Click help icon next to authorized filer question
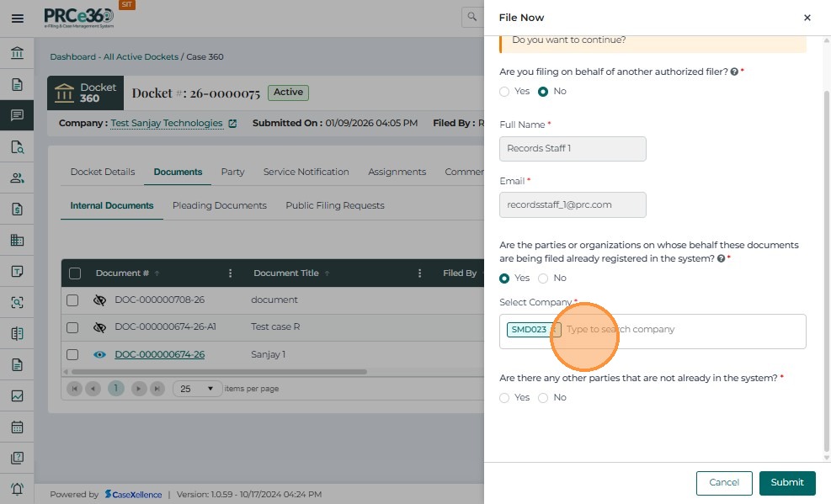831x504 pixels. click(x=734, y=72)
